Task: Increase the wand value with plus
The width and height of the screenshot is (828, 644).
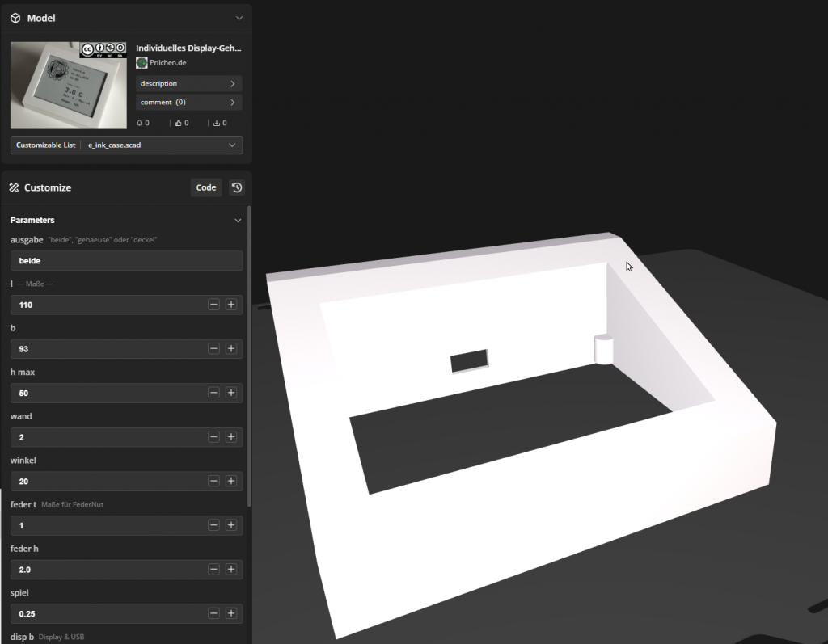Action: point(230,437)
